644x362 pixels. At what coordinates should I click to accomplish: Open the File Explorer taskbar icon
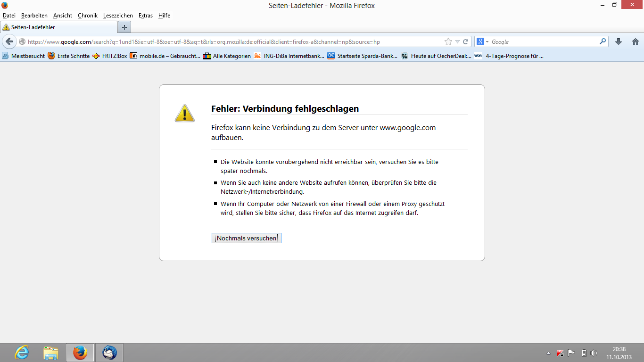51,352
